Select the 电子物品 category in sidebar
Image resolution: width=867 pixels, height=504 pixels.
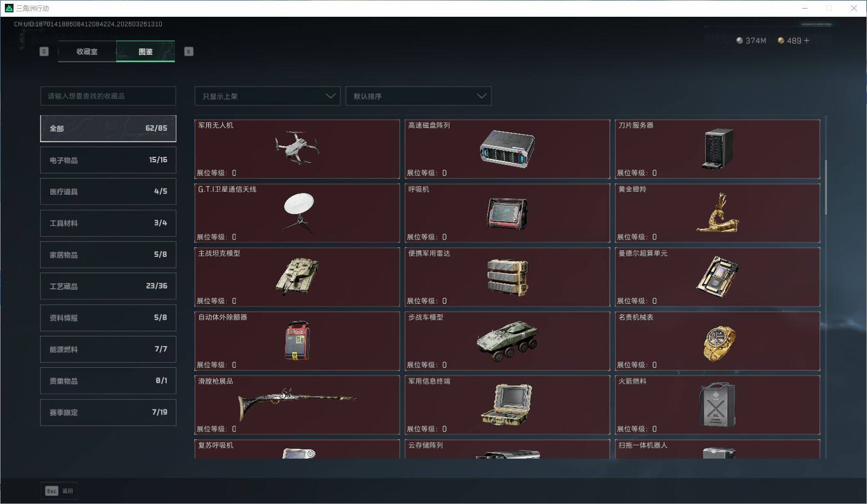[x=108, y=160]
